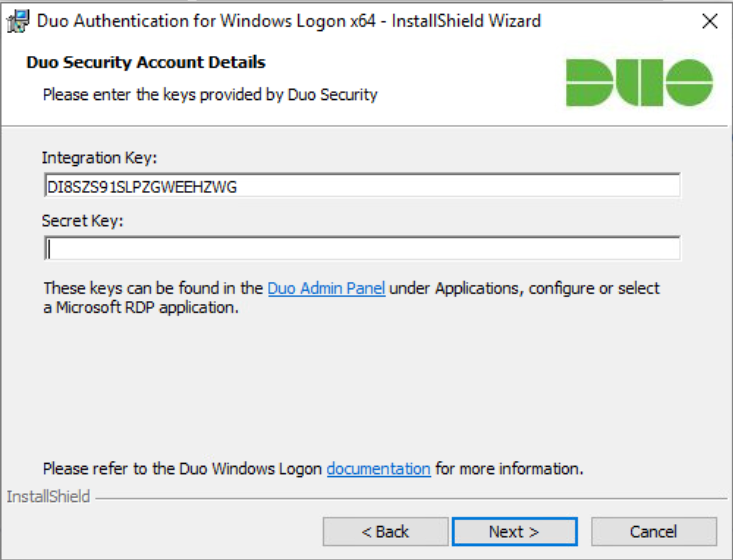The image size is (733, 560).
Task: Click the InstallShield branding label
Action: [48, 497]
